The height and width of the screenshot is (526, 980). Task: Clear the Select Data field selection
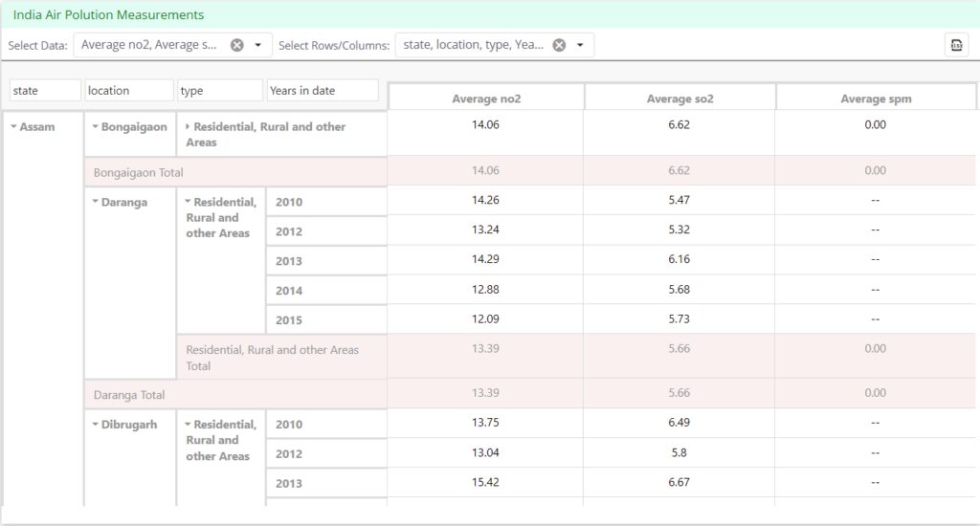click(237, 45)
